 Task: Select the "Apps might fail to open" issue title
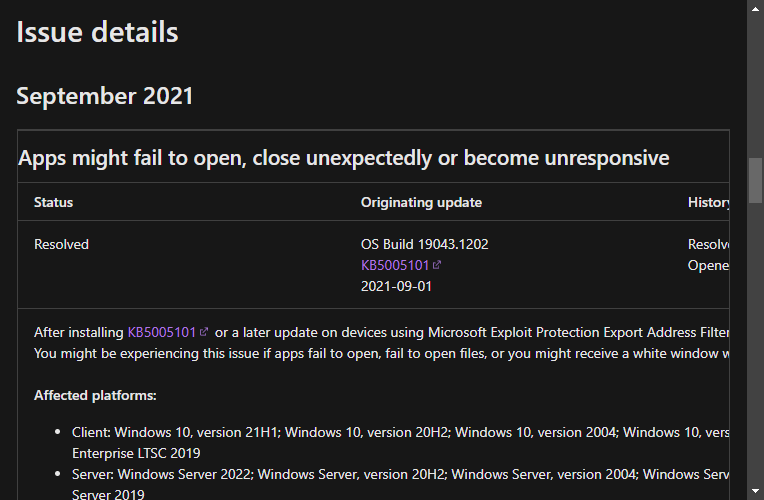343,158
